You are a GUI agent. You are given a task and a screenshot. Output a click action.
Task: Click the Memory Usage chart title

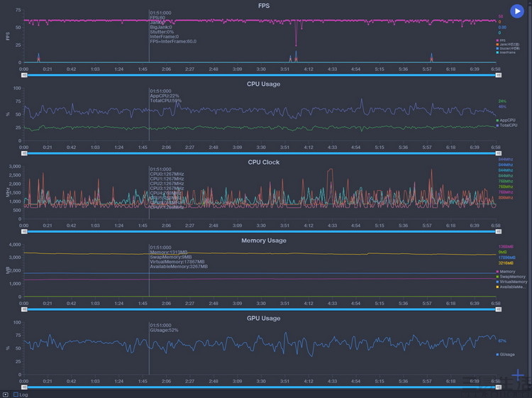click(x=264, y=241)
